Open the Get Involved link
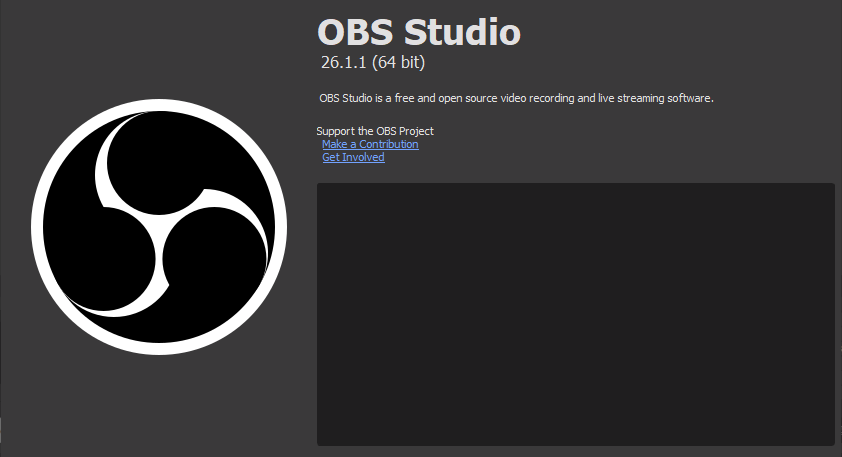Screen dimensions: 842x457 [353, 157]
